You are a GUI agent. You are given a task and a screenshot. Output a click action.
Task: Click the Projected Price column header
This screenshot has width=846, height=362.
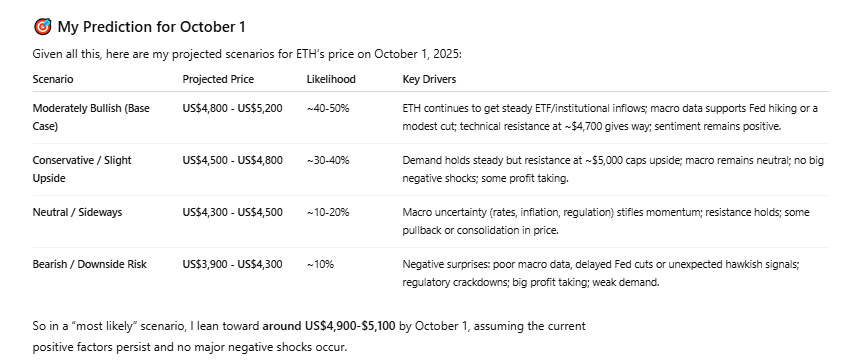pos(218,79)
